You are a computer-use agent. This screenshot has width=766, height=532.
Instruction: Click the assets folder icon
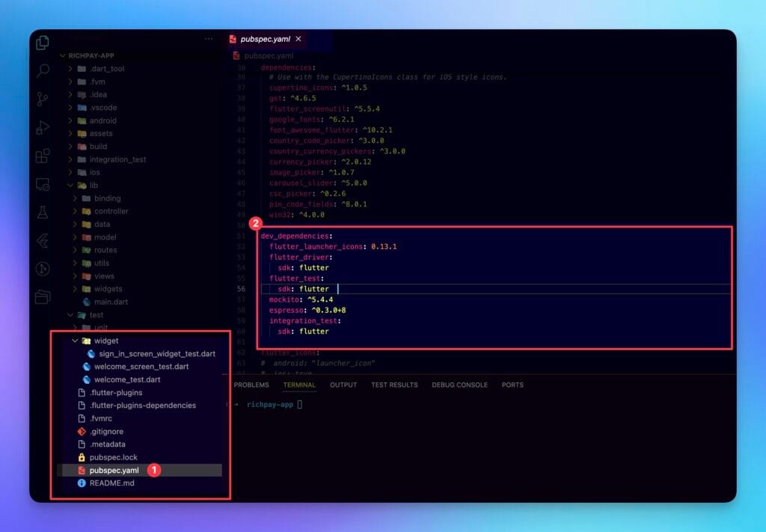tap(82, 133)
